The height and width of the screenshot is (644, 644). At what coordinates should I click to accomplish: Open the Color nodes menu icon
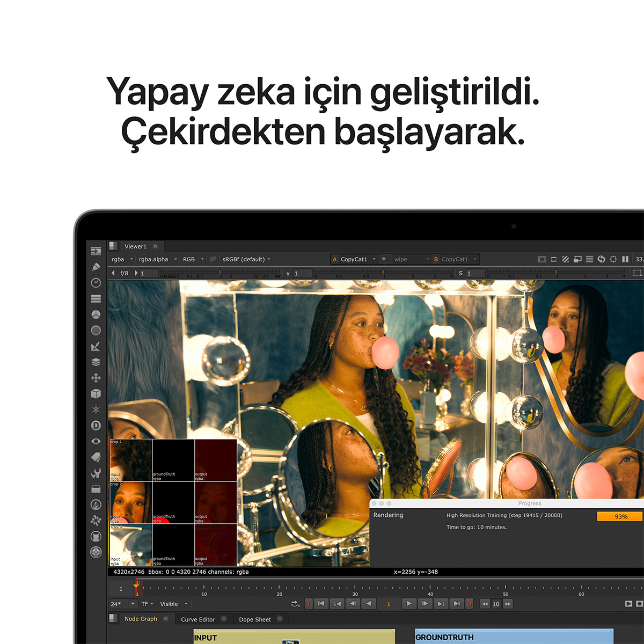coord(96,314)
